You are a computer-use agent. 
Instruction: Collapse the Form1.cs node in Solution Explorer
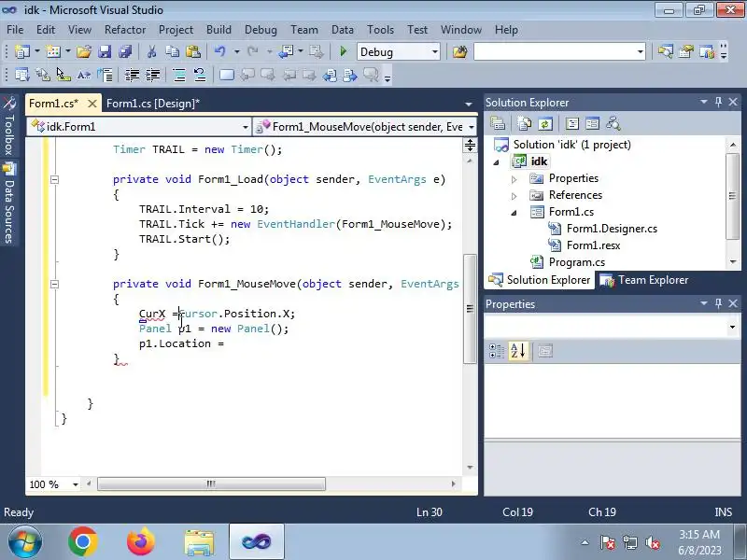pos(514,213)
